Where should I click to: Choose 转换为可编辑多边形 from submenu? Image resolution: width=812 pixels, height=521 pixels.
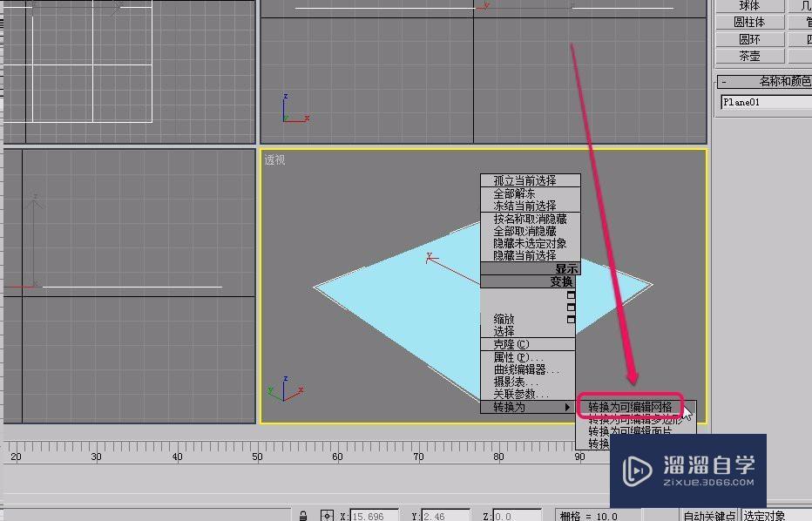[x=635, y=419]
